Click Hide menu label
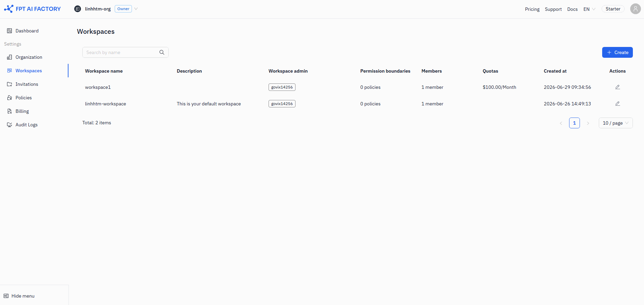Viewport: 644px width, 305px height. coord(23,296)
